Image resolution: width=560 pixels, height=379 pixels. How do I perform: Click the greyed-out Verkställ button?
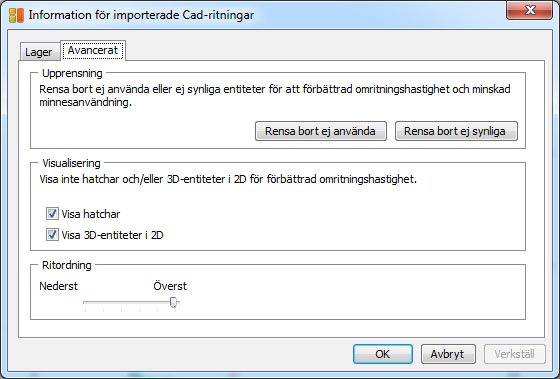pos(515,354)
